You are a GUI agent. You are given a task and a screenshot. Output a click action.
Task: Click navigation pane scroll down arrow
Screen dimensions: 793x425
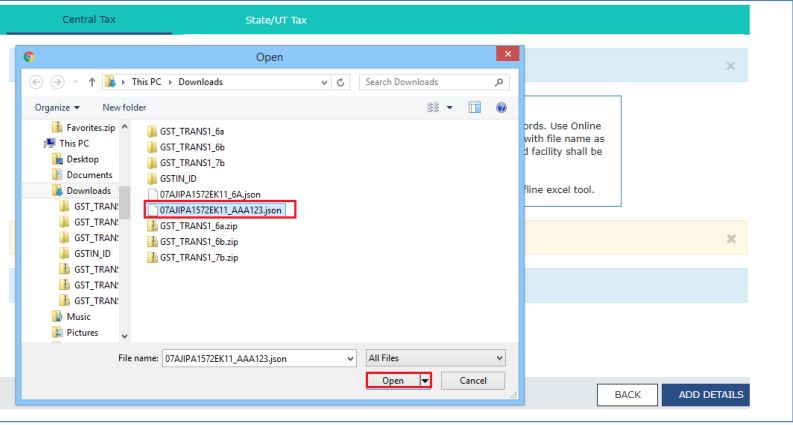pyautogui.click(x=125, y=336)
